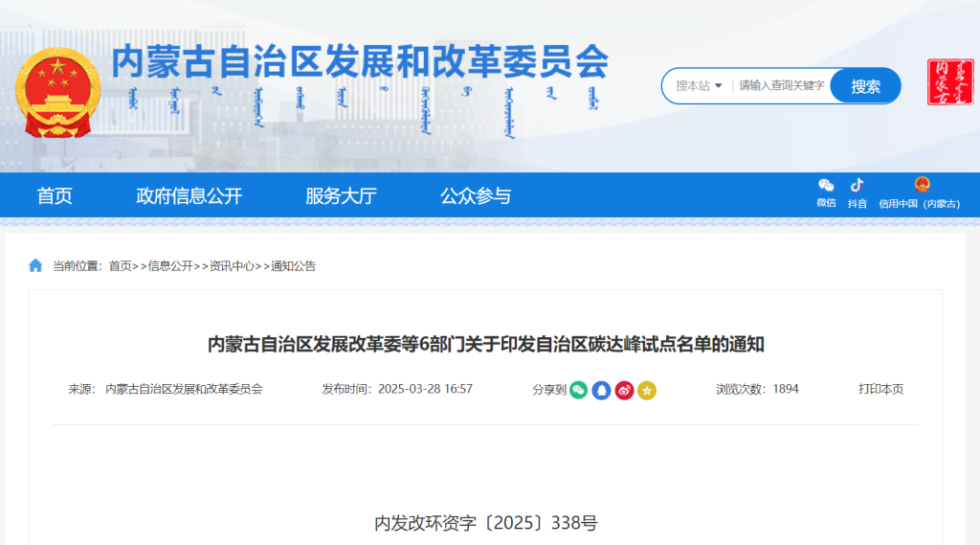This screenshot has width=980, height=545.
Task: Share article via the yellow star Qzone icon
Action: click(x=647, y=390)
